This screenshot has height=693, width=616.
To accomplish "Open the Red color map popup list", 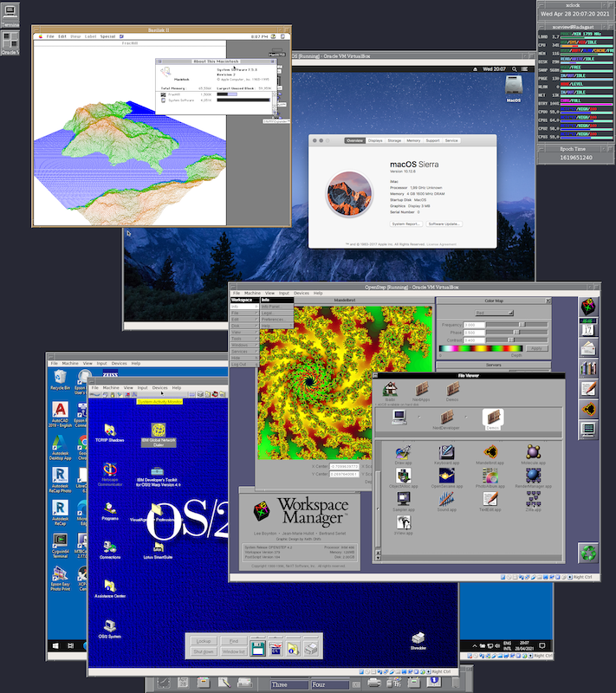I will click(493, 312).
